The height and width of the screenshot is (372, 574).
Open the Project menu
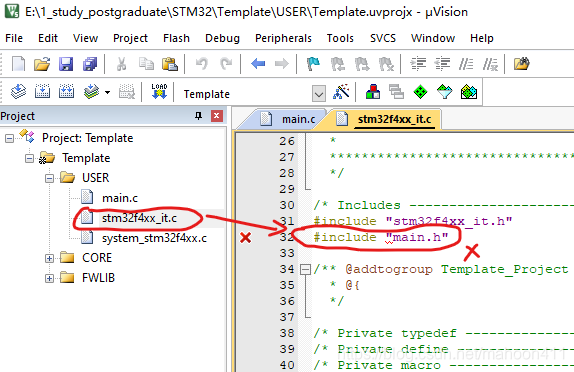130,38
